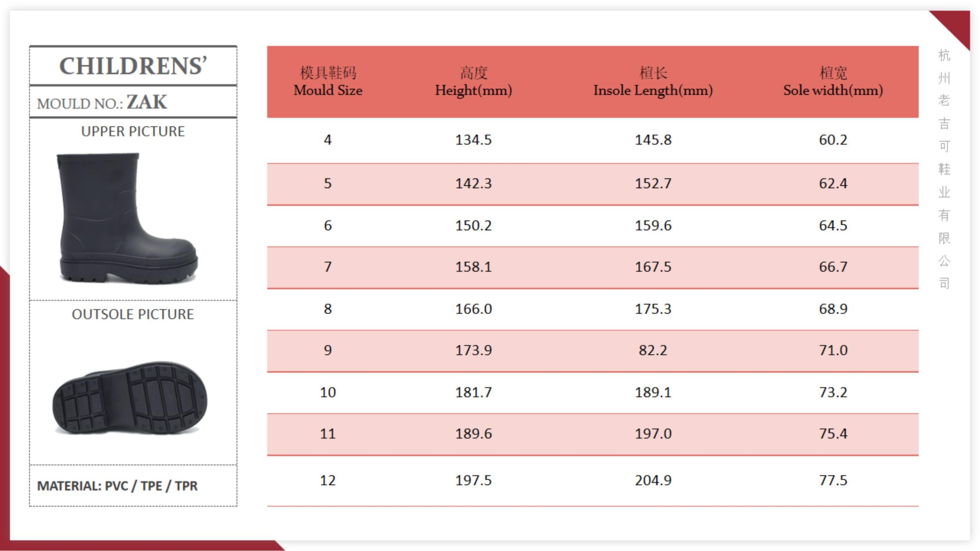This screenshot has width=980, height=551.
Task: Select height value 181.7
Action: click(474, 392)
